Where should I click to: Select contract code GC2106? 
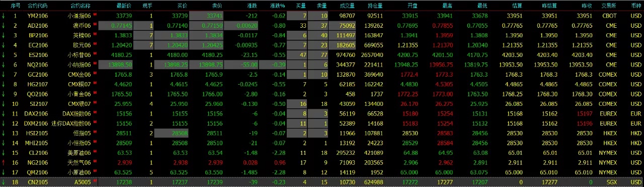coord(38,75)
